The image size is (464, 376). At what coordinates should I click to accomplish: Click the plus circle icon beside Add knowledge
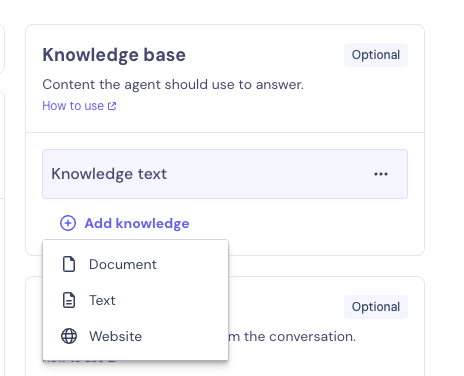(x=68, y=223)
